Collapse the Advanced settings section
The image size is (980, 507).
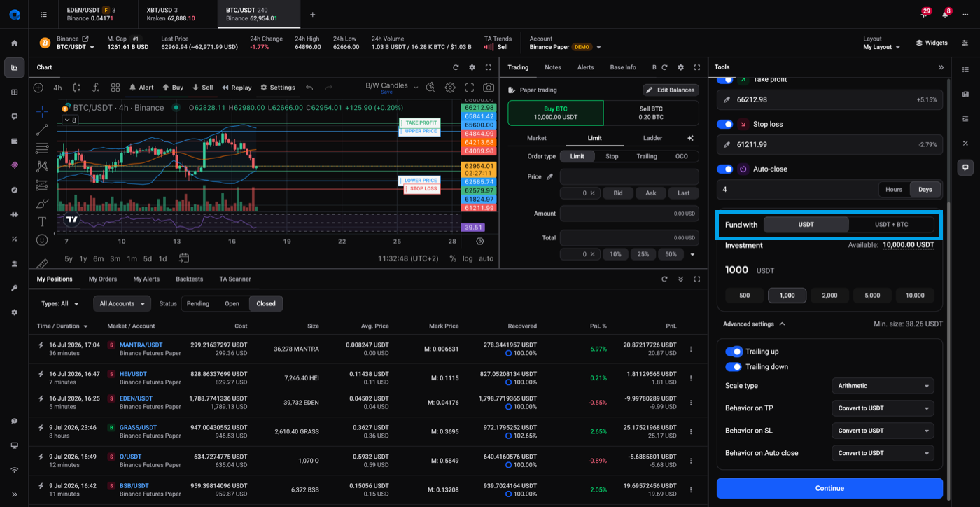point(754,324)
